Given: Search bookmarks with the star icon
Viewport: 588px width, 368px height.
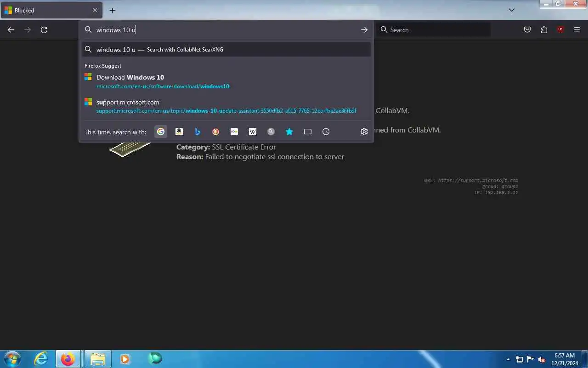Looking at the screenshot, I should (x=289, y=132).
